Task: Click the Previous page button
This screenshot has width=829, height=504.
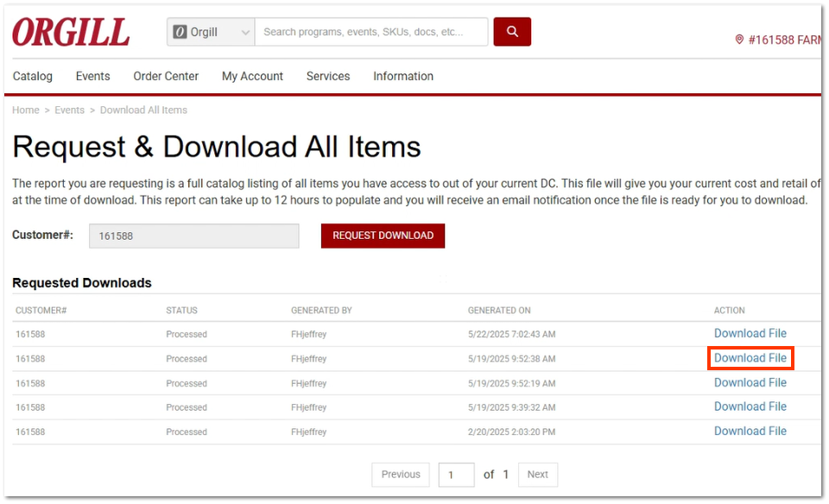Action: [401, 475]
